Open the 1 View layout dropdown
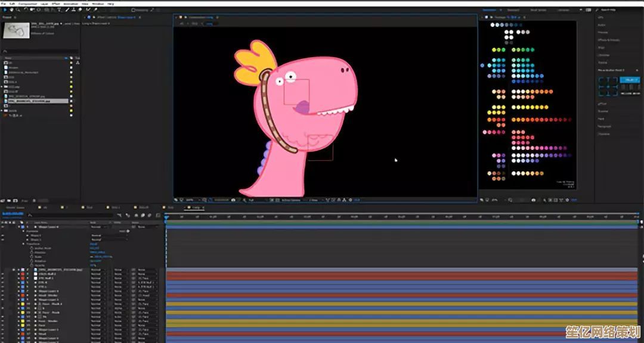644x343 pixels. tap(315, 200)
